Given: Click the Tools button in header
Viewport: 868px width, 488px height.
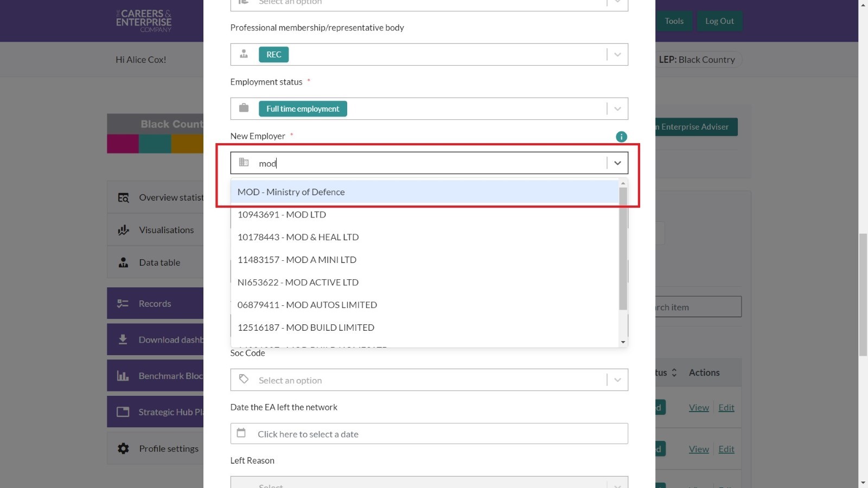Looking at the screenshot, I should pos(674,21).
